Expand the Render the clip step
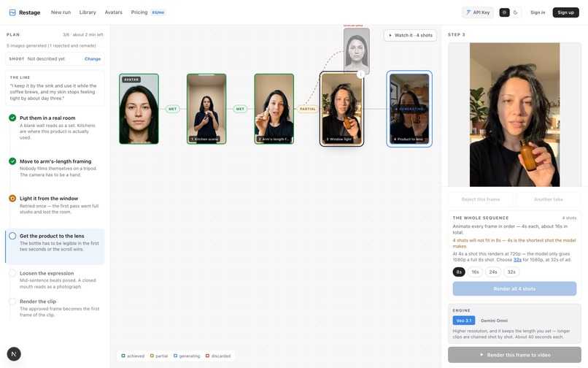Viewport: 588px width, 368px height. (x=55, y=307)
